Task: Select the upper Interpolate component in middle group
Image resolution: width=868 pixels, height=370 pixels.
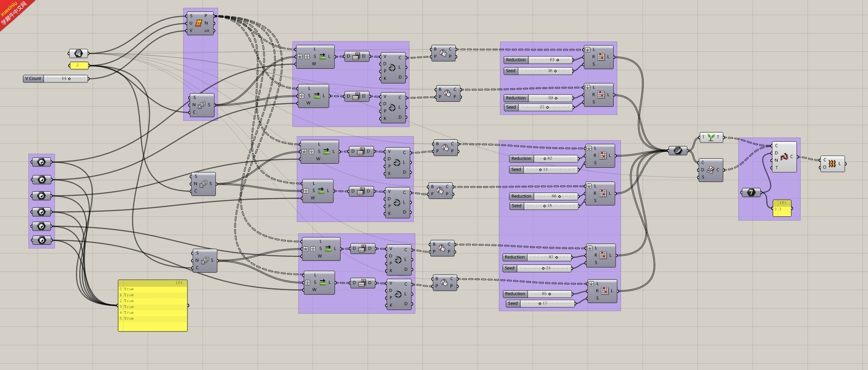Action: click(x=397, y=163)
